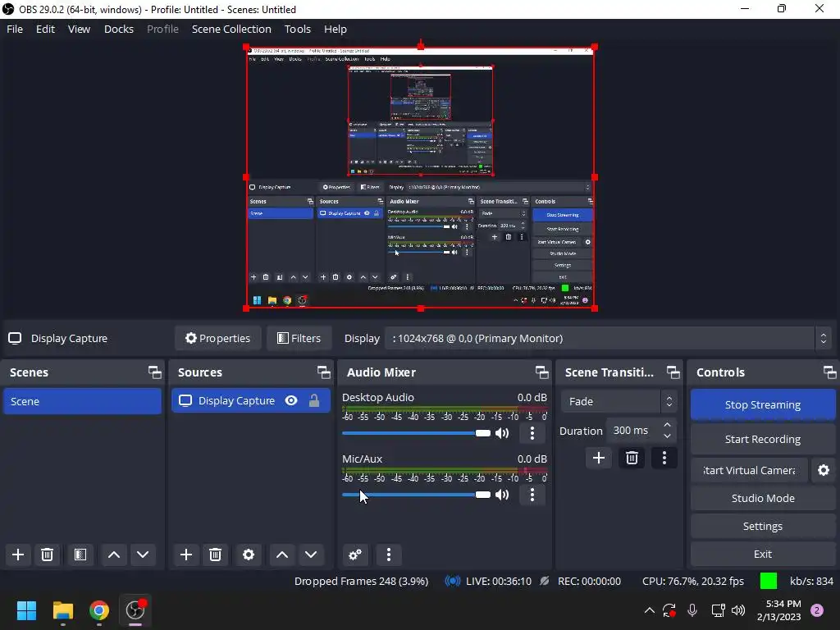
Task: Undock the Sources panel
Action: (x=323, y=372)
